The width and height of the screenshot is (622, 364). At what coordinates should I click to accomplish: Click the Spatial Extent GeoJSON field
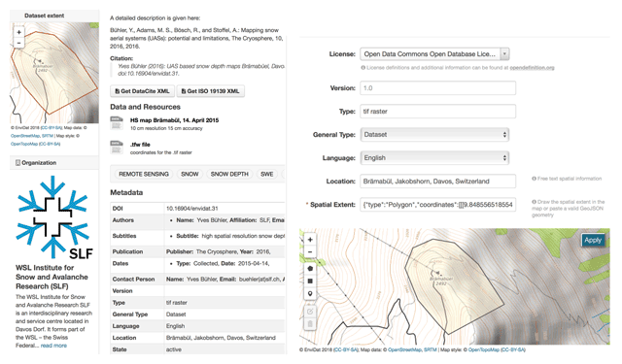click(438, 205)
